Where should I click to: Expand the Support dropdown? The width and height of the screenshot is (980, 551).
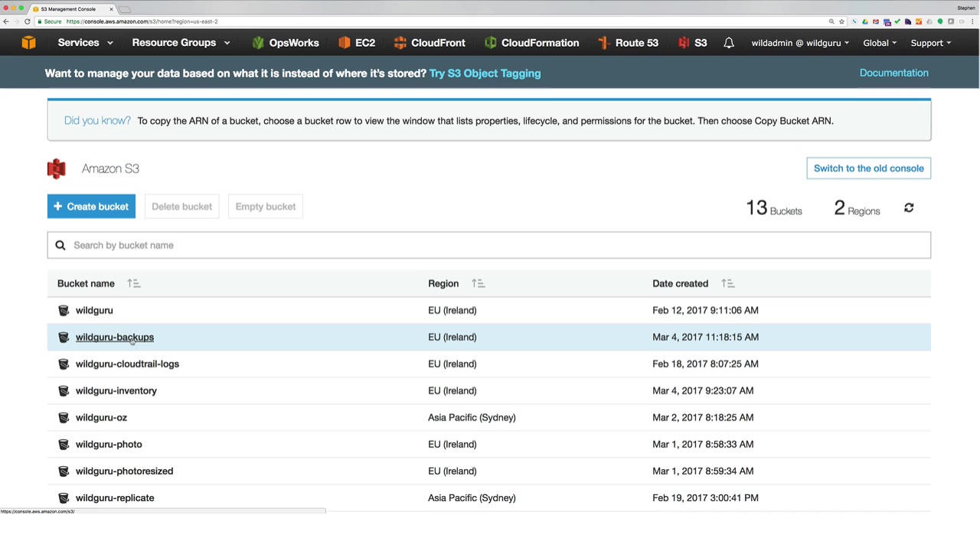(x=931, y=43)
